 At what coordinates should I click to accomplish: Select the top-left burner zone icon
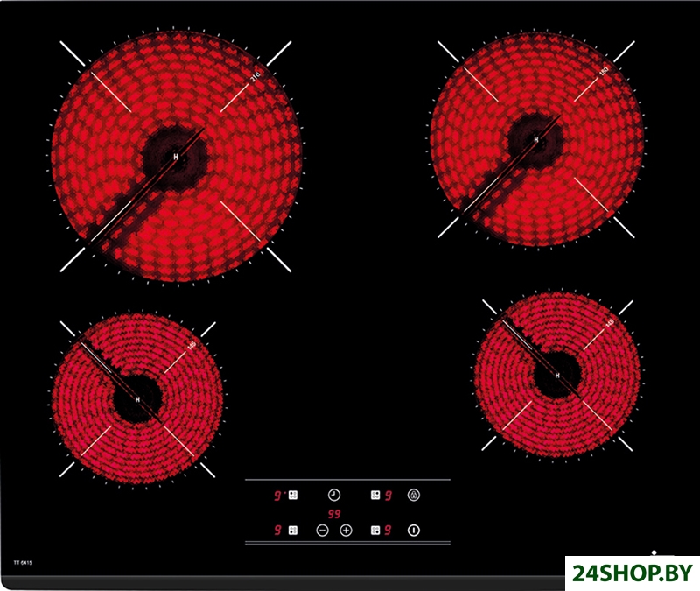coord(293,495)
